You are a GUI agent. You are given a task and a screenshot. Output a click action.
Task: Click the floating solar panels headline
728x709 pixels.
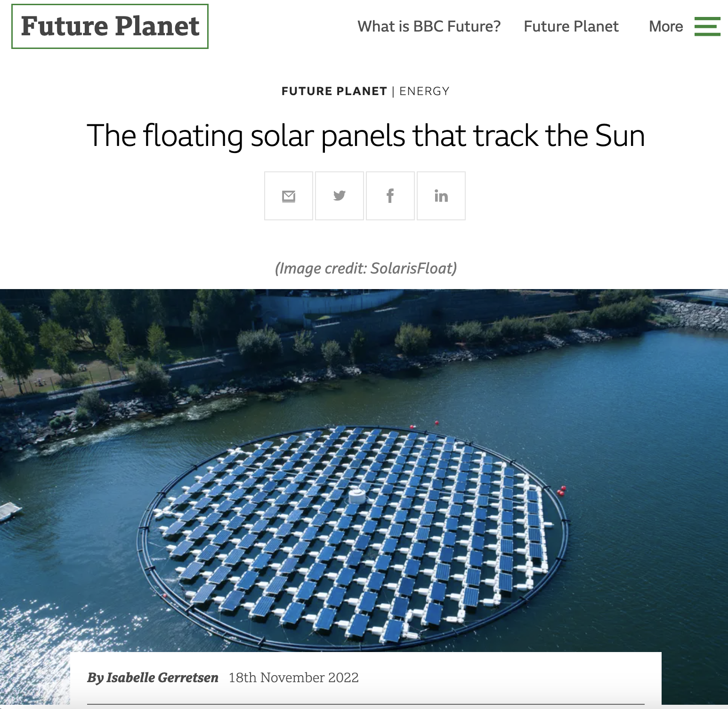(365, 136)
